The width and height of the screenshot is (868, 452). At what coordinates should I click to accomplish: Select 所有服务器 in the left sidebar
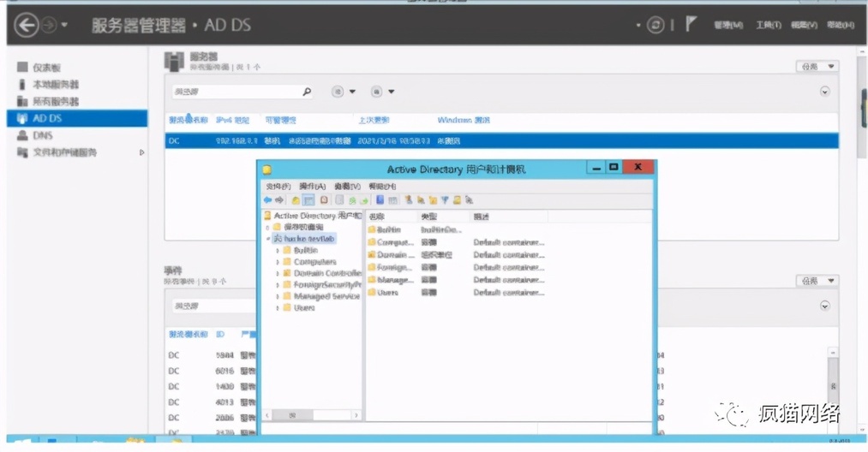click(x=56, y=101)
